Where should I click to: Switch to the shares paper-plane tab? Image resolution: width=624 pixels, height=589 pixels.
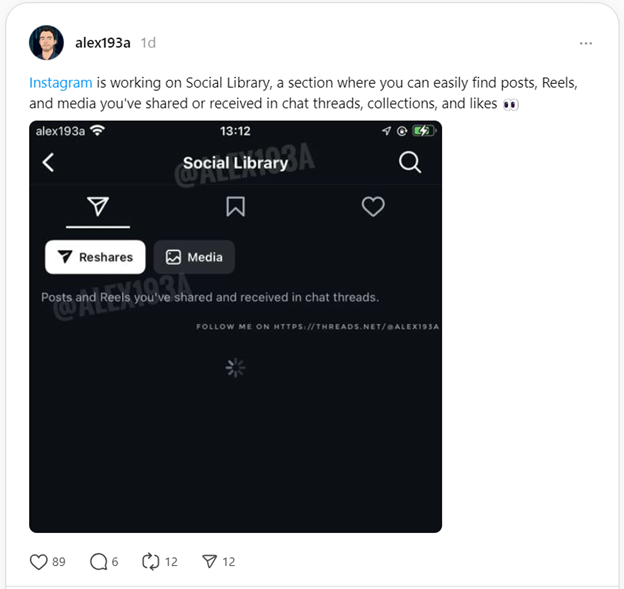click(97, 206)
